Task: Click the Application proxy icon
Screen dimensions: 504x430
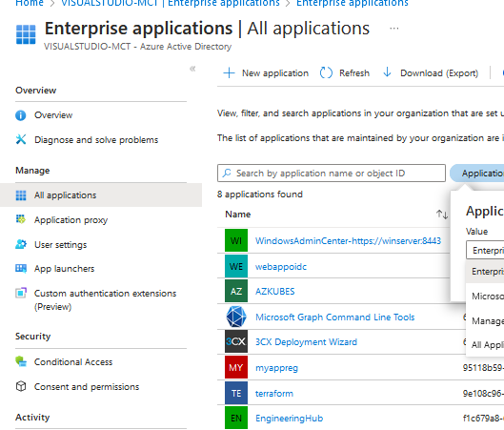Action: [21, 219]
